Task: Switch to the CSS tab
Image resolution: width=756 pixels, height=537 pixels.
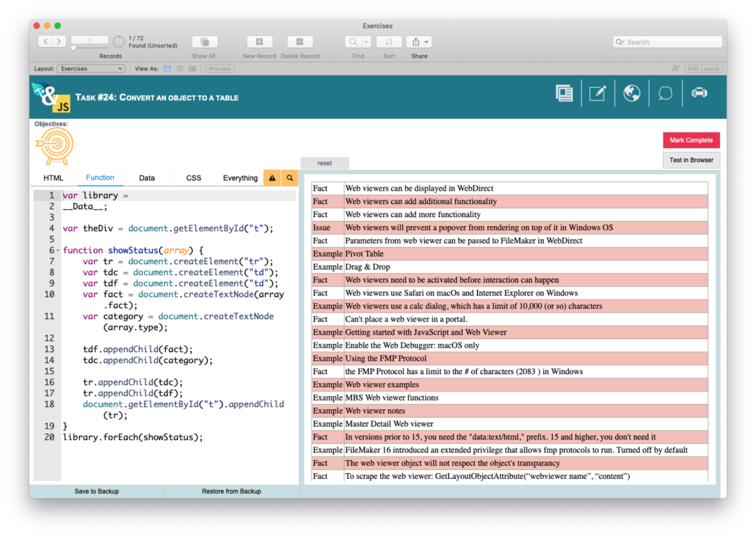Action: point(194,178)
